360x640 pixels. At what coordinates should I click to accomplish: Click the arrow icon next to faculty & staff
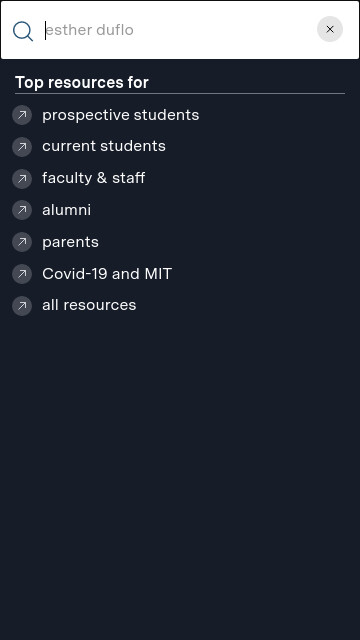[22, 178]
